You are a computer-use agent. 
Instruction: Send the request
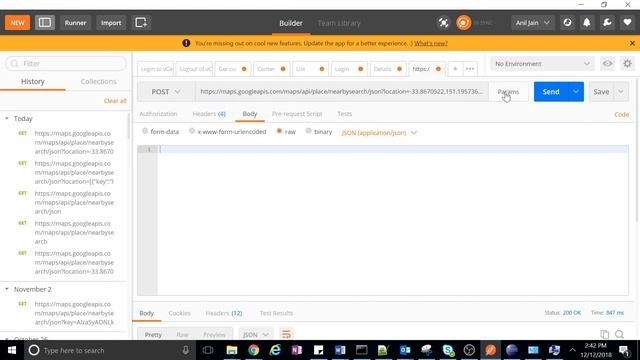[551, 92]
